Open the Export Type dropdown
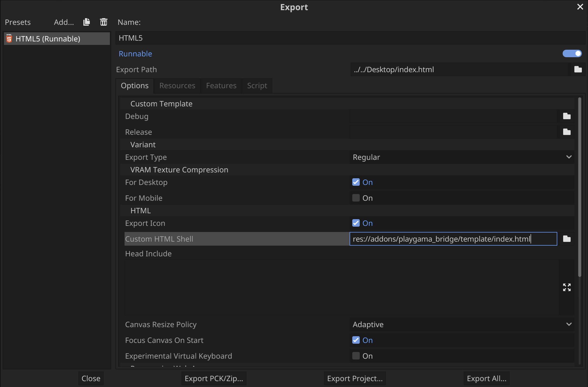This screenshot has height=387, width=588. (462, 157)
